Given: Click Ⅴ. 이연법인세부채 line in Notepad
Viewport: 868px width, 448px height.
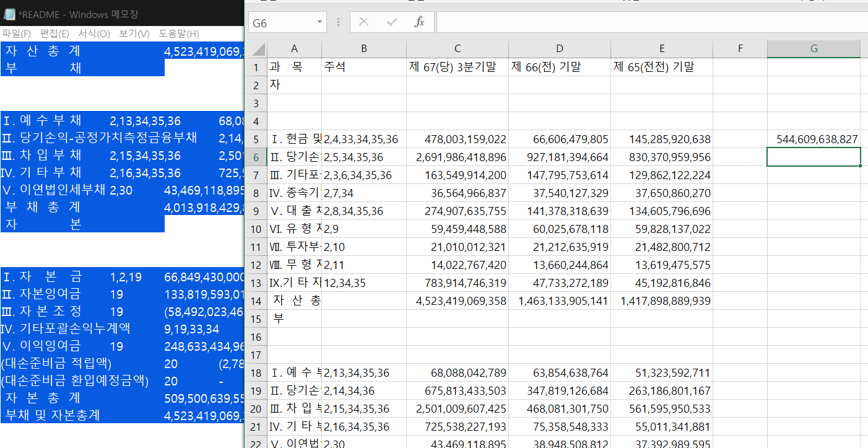Looking at the screenshot, I should point(122,189).
